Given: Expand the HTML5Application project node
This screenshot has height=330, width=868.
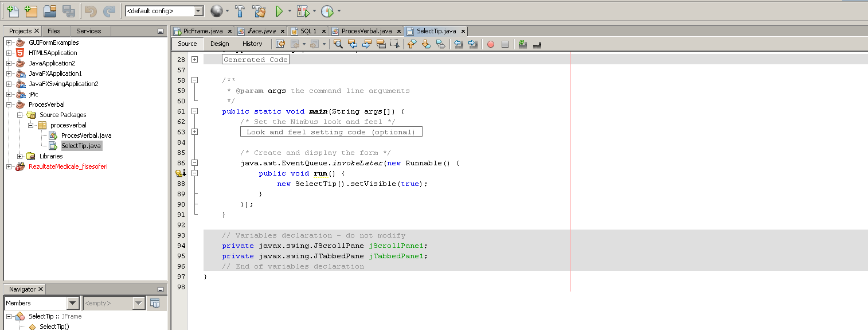Looking at the screenshot, I should pos(9,53).
